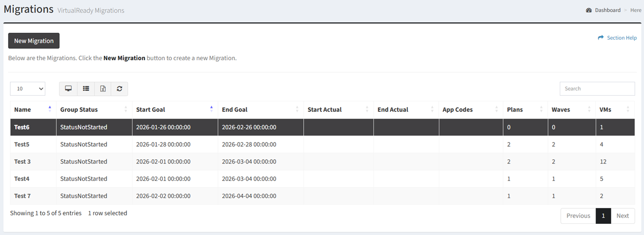This screenshot has height=235, width=644.
Task: Open the Dashboard breadcrumb link
Action: (607, 10)
